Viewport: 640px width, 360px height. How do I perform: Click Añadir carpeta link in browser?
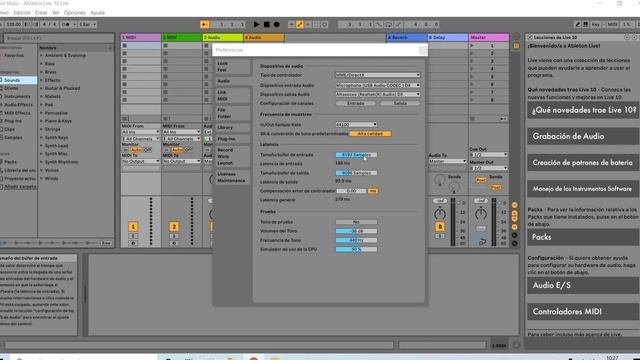coord(20,187)
